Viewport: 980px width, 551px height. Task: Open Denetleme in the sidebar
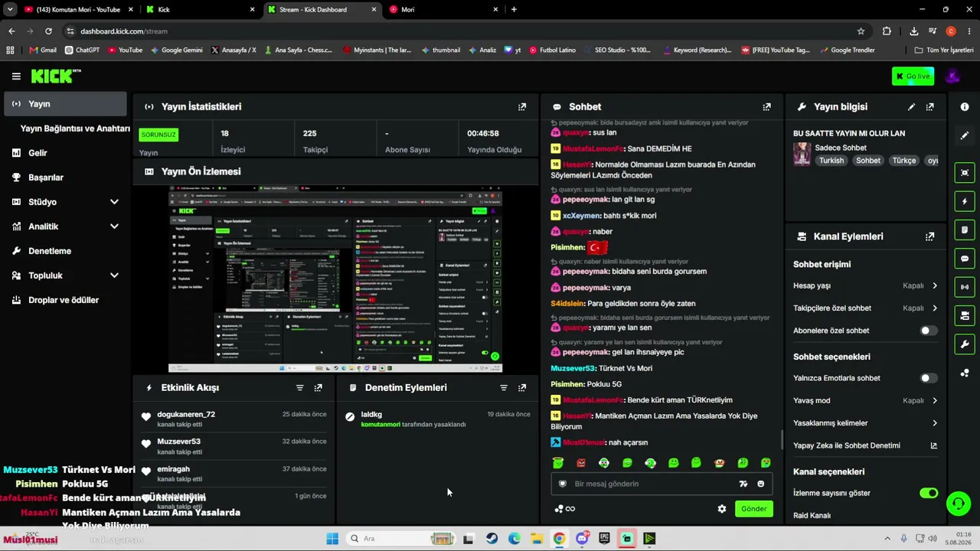click(65, 251)
